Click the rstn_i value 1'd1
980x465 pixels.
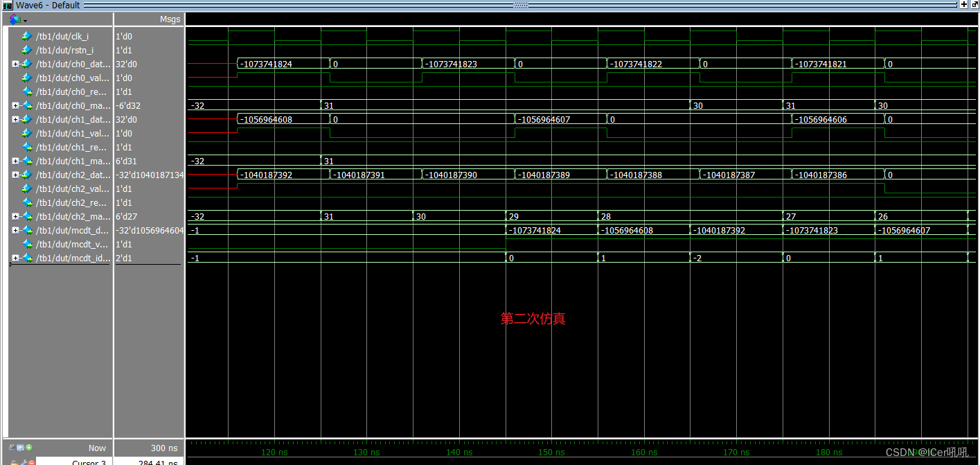pos(124,50)
